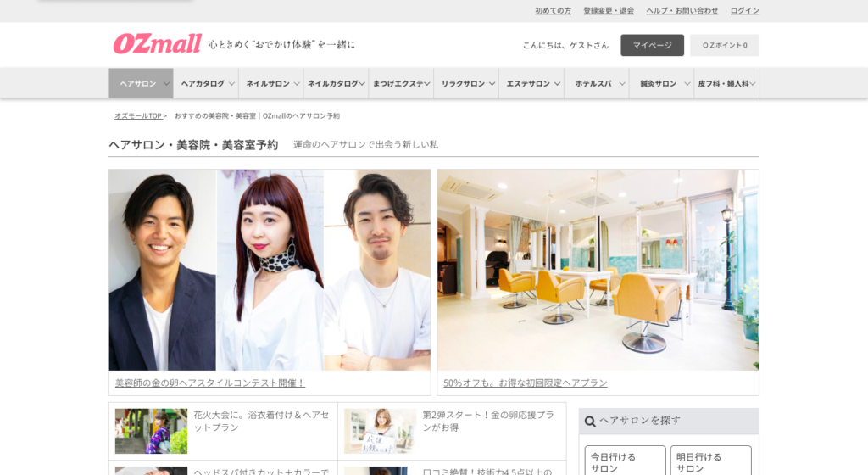The height and width of the screenshot is (475, 868).
Task: Open ヘルプ・お問い合わせ link
Action: (x=682, y=10)
